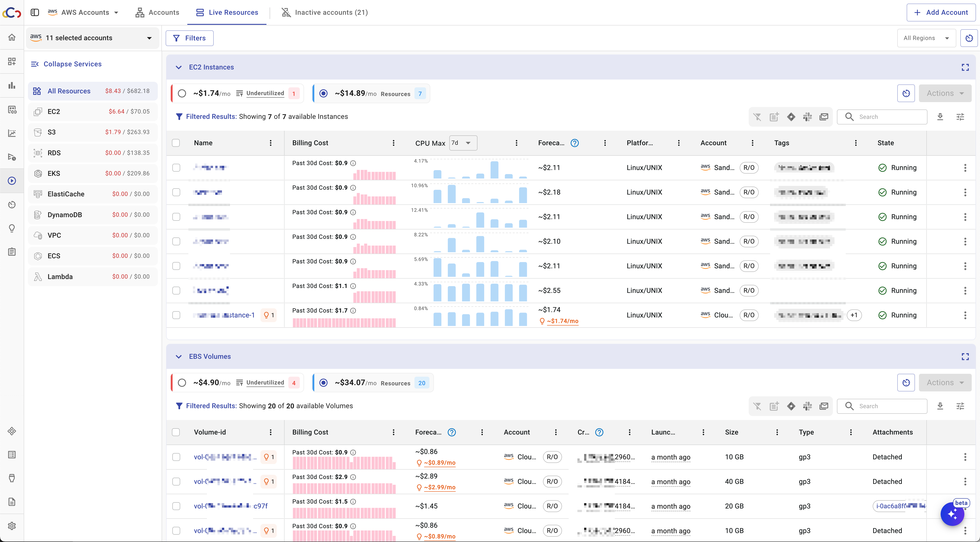Open the Filters button
Screen dimensions: 980x542
click(190, 38)
